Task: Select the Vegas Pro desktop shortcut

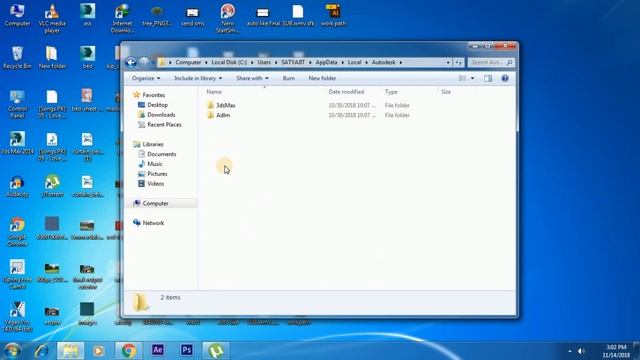Action: [17, 317]
